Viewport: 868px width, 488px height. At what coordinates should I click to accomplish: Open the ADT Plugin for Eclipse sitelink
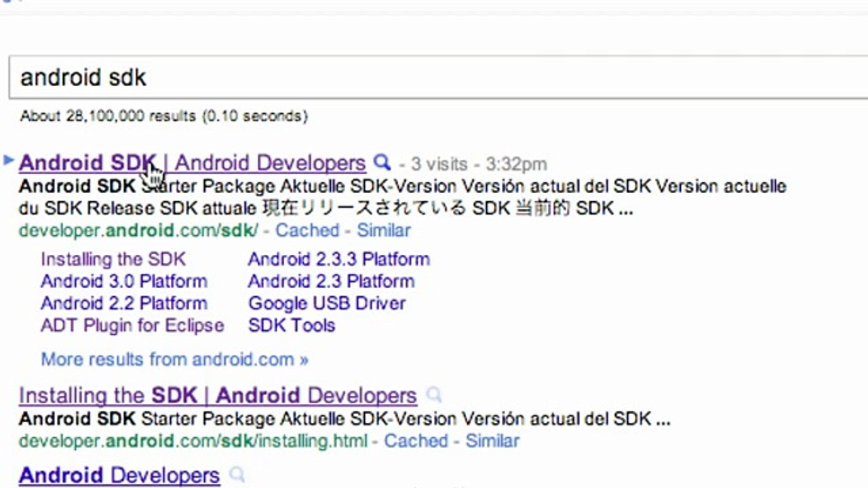132,325
